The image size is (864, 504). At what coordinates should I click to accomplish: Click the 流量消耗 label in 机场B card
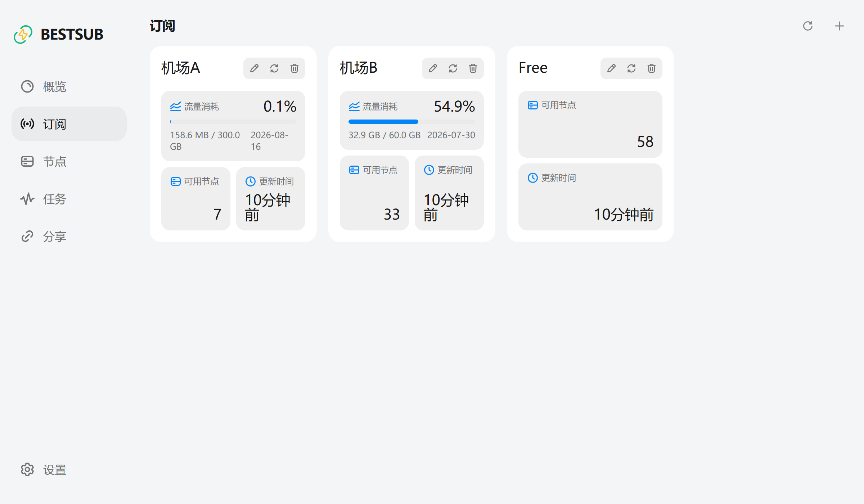[380, 107]
